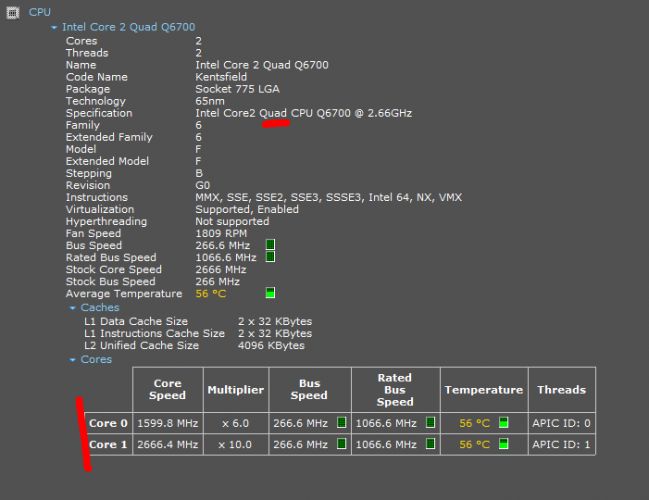This screenshot has width=649, height=500.
Task: Click the CPU chip icon at top
Action: [12, 13]
